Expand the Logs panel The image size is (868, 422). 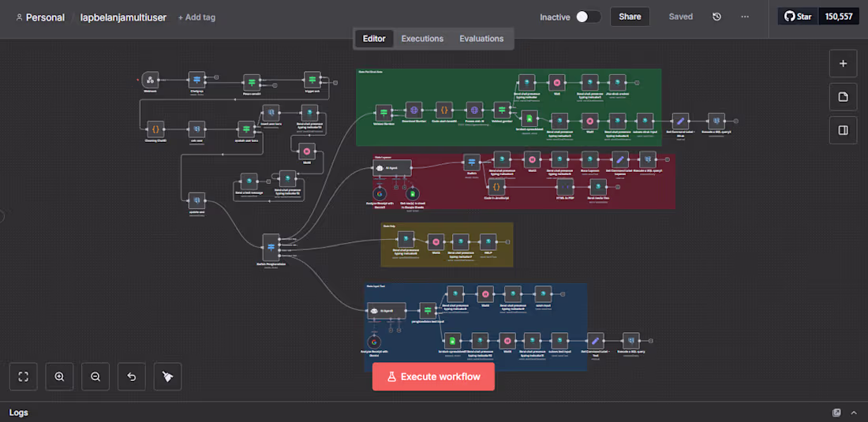tap(853, 413)
